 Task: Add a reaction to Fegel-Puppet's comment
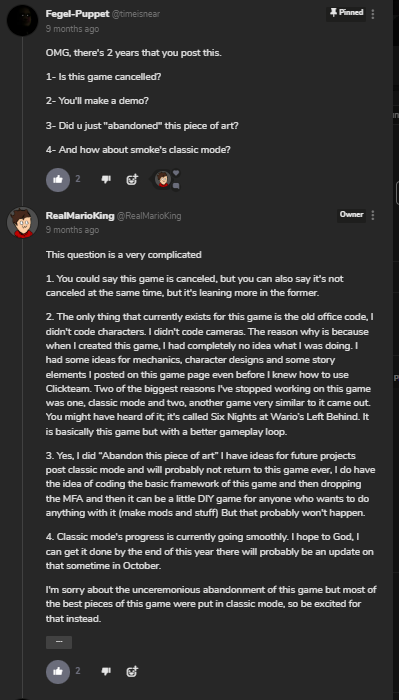[132, 179]
